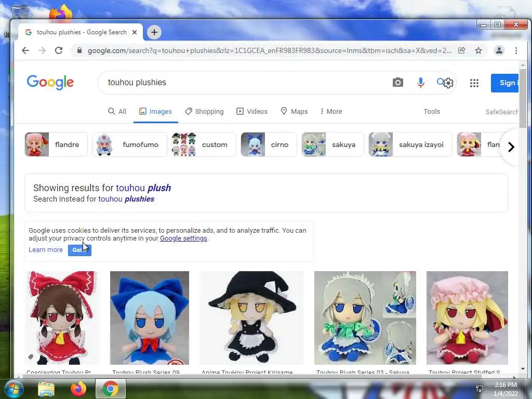This screenshot has height=399, width=532.
Task: Click the browser forward arrow
Action: coord(42,50)
